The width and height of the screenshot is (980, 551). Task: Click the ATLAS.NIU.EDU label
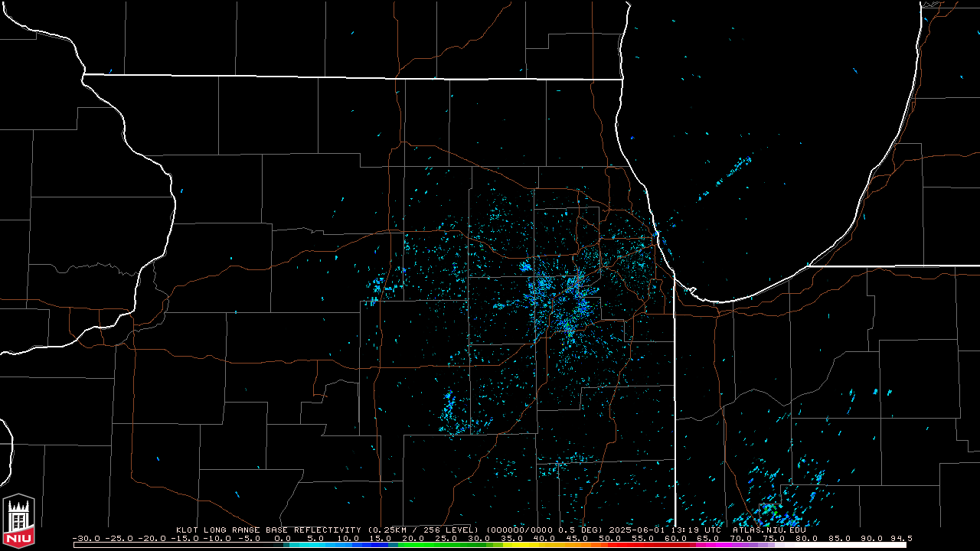click(769, 530)
